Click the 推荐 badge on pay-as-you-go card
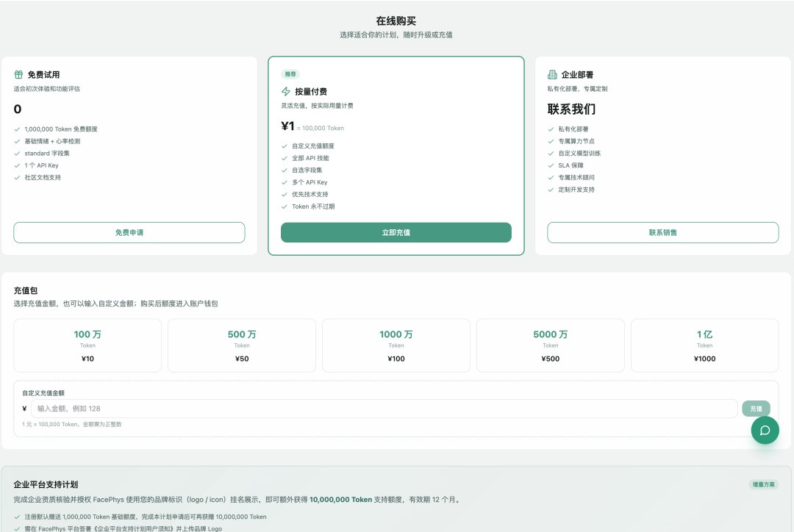794x532 pixels. point(290,74)
